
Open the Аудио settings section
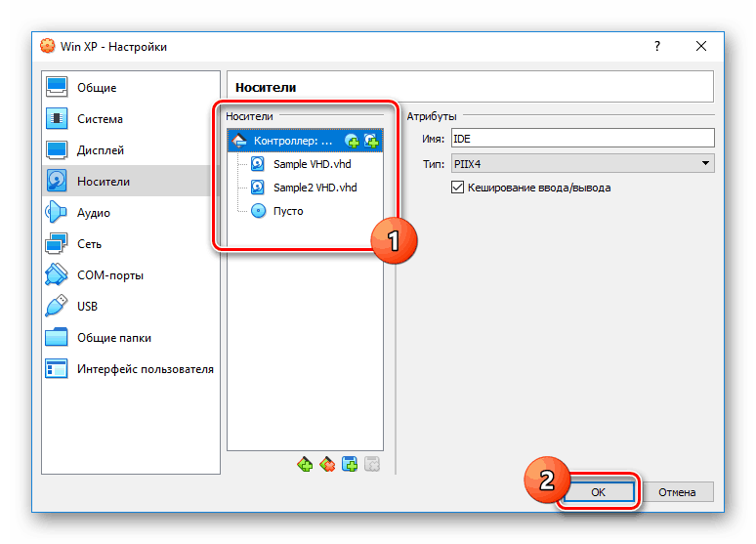pos(130,213)
